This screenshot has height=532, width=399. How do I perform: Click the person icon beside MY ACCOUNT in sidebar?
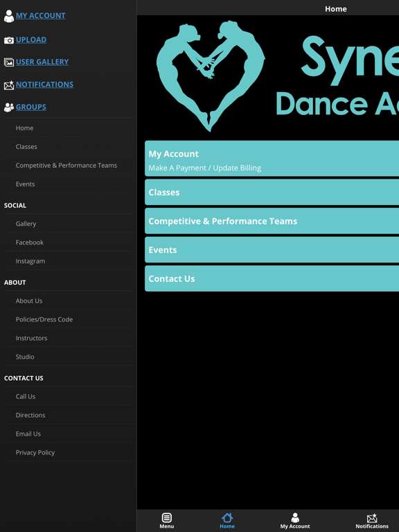pyautogui.click(x=9, y=16)
